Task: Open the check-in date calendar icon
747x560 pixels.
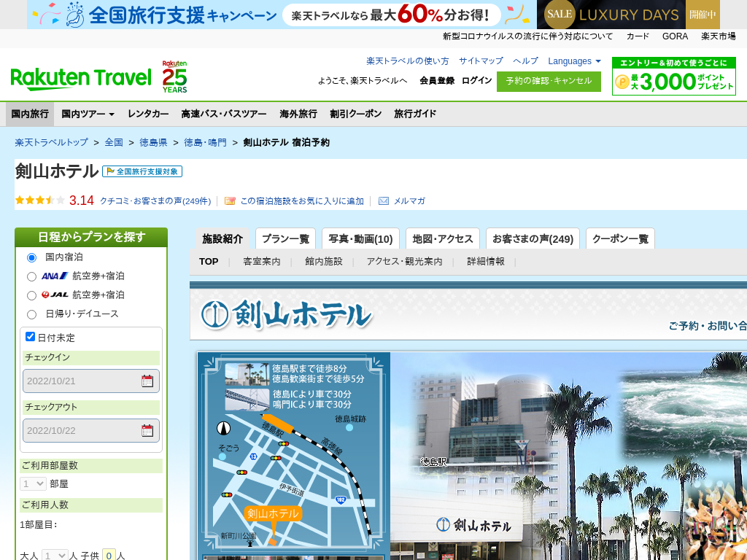Action: point(147,381)
